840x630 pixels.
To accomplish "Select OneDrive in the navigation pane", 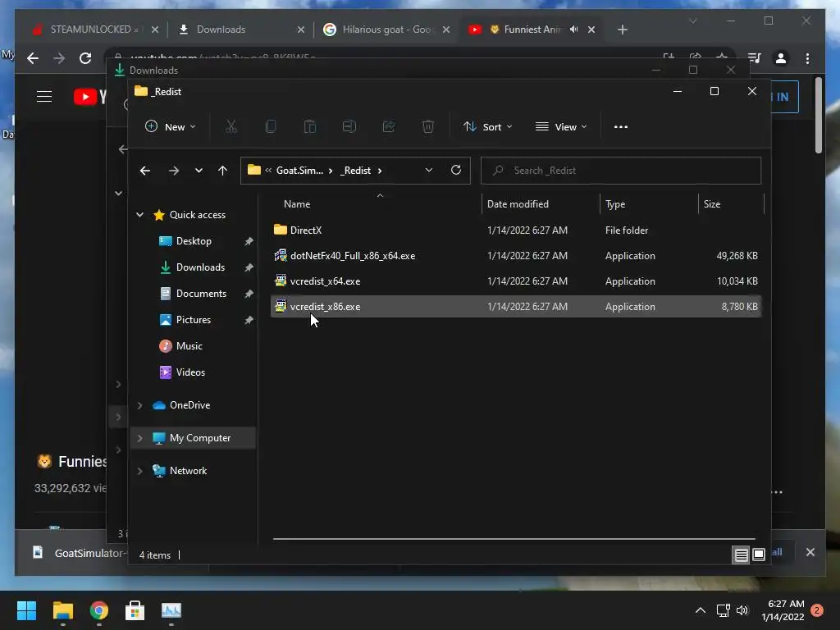I will (x=189, y=405).
